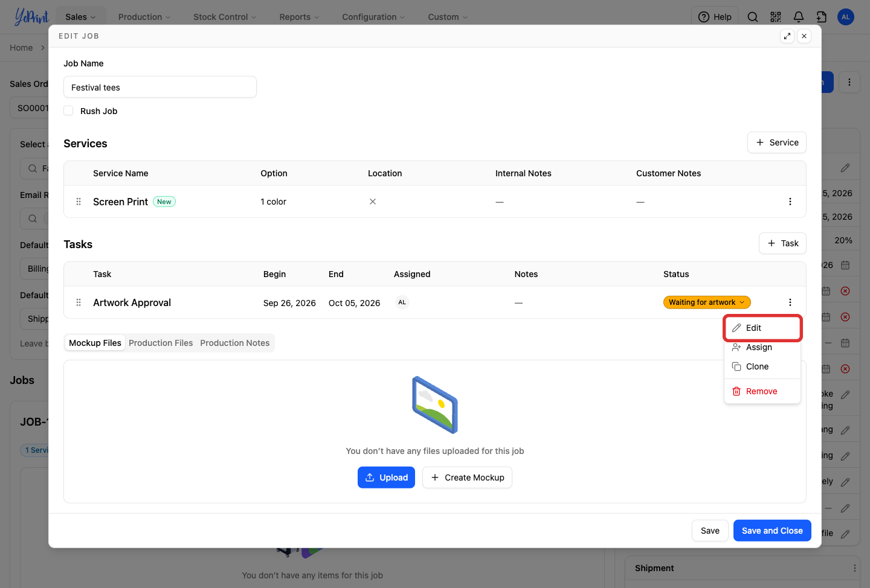Open the Help button

[x=715, y=17]
